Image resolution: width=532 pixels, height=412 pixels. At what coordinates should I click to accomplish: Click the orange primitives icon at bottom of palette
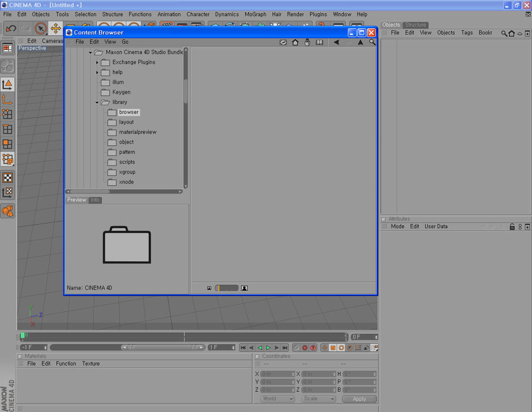pyautogui.click(x=7, y=211)
